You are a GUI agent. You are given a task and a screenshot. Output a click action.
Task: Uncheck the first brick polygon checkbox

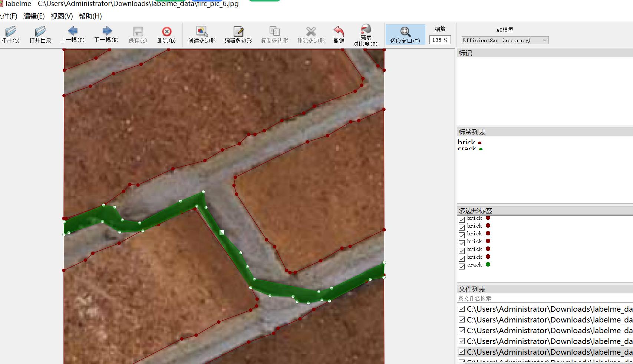[x=462, y=219]
